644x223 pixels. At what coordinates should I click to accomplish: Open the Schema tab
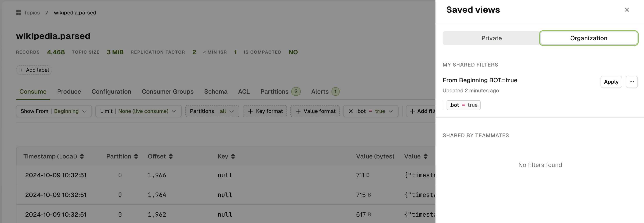(216, 91)
